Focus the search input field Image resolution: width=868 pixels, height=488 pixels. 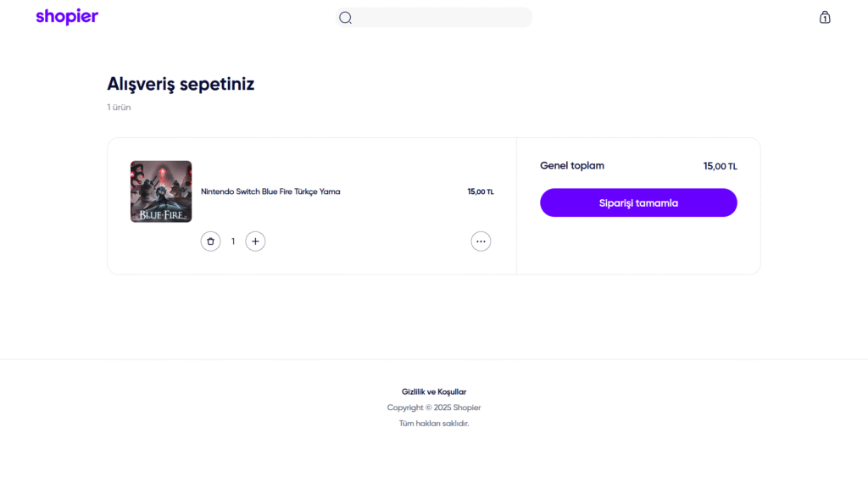pos(441,18)
